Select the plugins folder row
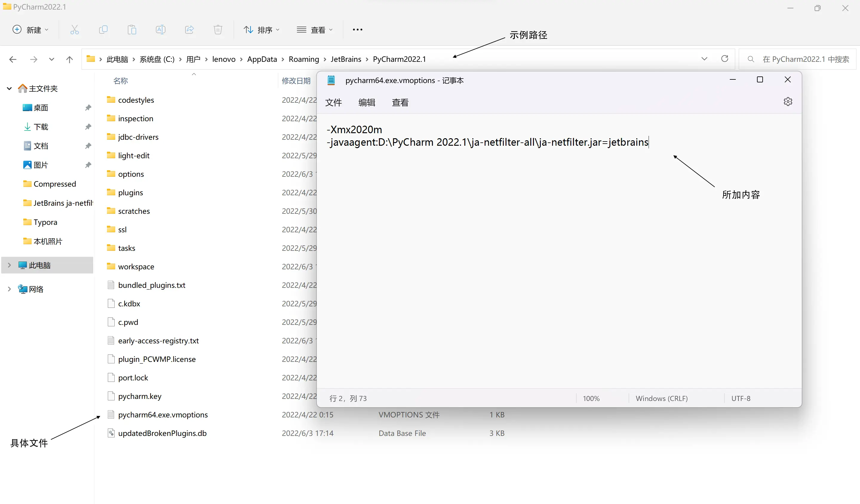860x504 pixels. [130, 193]
